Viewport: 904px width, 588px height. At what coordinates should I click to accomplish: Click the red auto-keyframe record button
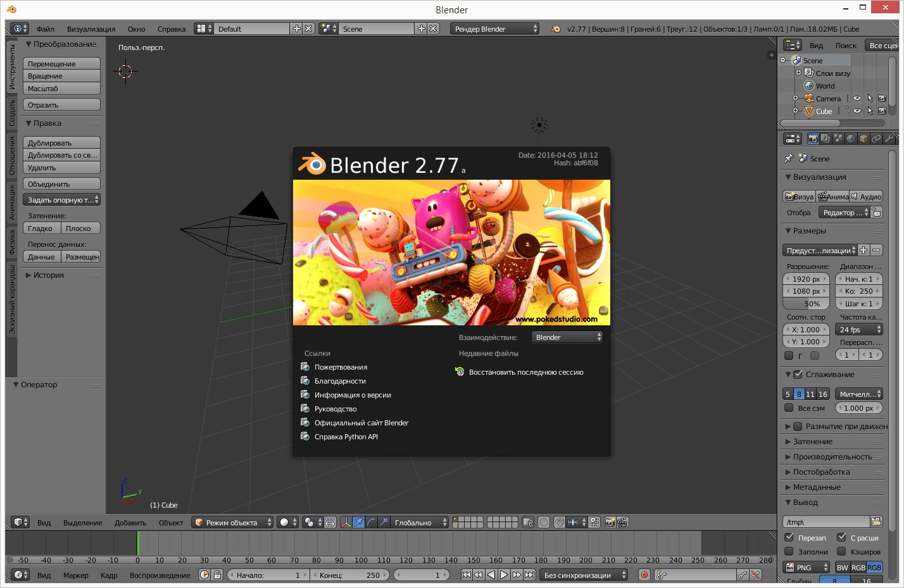pos(644,575)
